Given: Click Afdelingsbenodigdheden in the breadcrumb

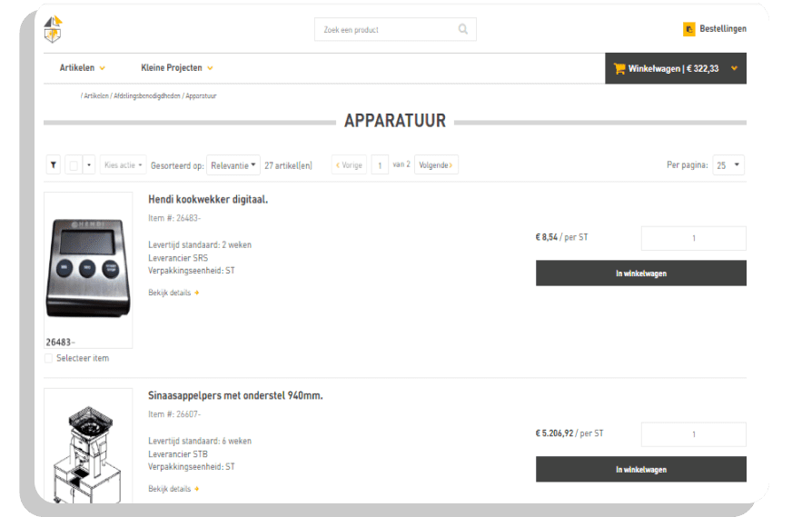Looking at the screenshot, I should tap(147, 95).
